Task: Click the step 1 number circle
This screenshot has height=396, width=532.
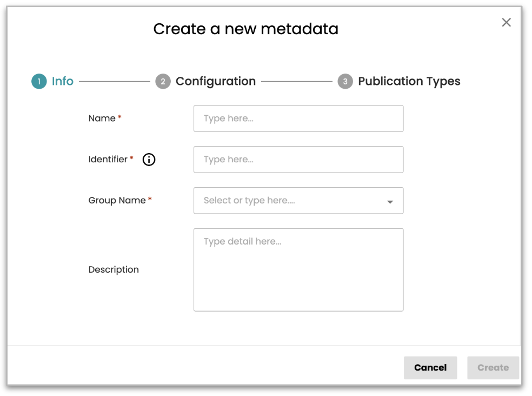Action: pyautogui.click(x=39, y=82)
